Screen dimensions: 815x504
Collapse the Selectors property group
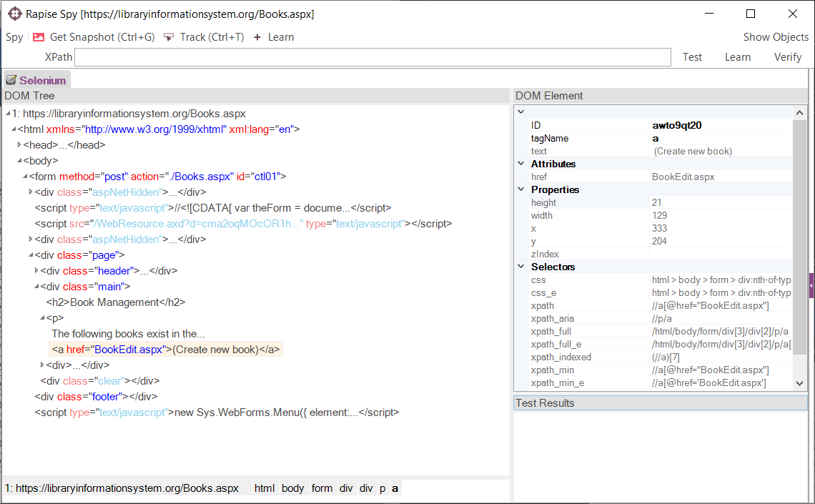[x=520, y=267]
